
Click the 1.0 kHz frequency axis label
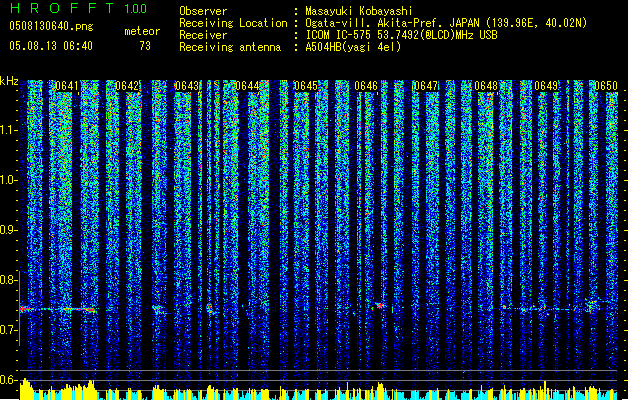point(8,181)
